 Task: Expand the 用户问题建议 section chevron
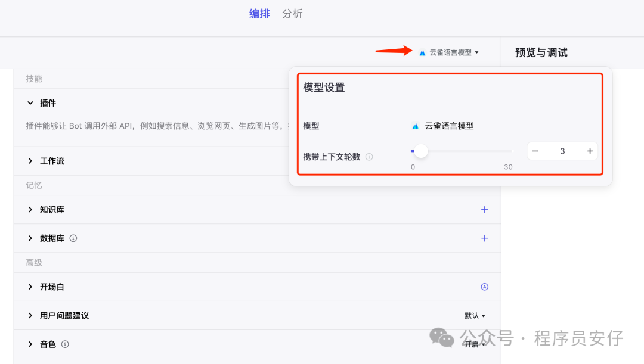pyautogui.click(x=30, y=316)
